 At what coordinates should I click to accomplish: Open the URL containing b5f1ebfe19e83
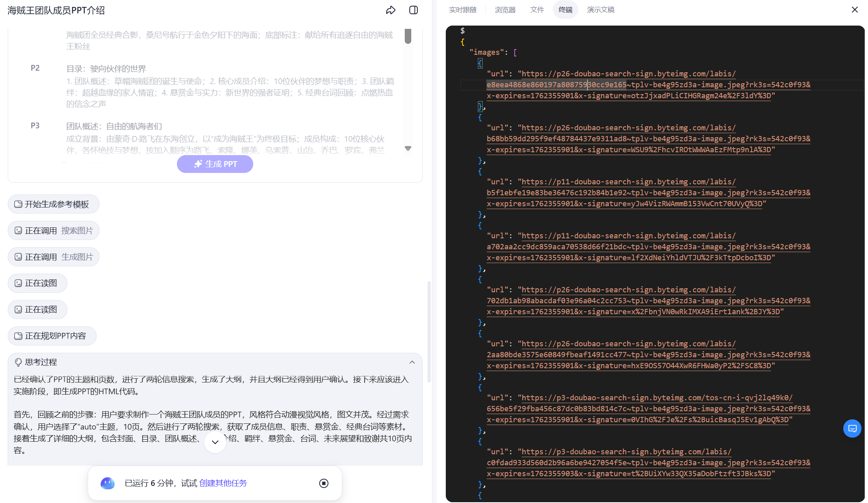[648, 193]
